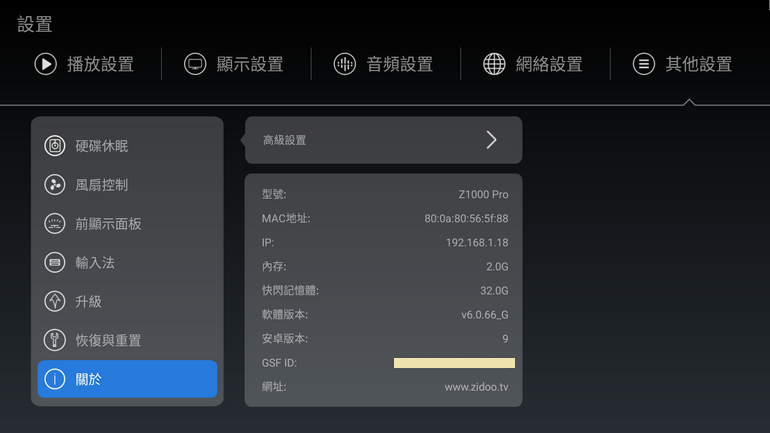Click the upgrade arrow icon for 升級

tap(55, 301)
